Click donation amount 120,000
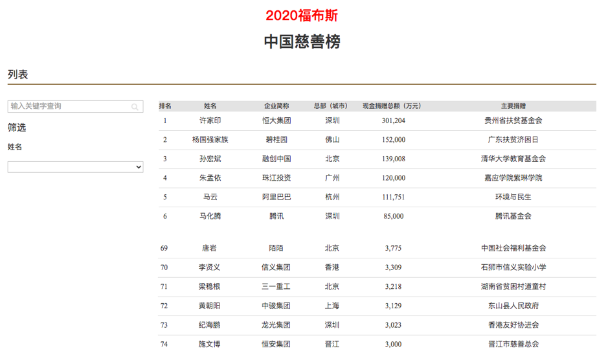 [393, 178]
